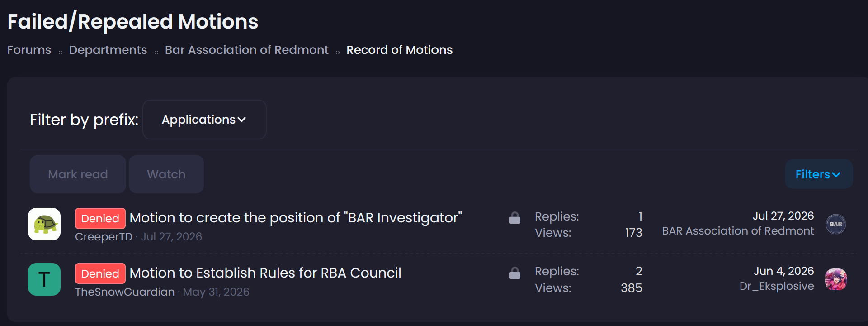
Task: Open Bar Association of Redmont breadcrumb
Action: (x=247, y=50)
